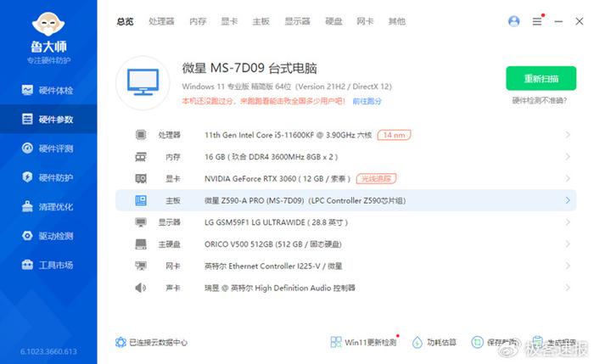Screen dimensions: 594x364
Task: Click the sound card speaker icon
Action: (x=141, y=288)
